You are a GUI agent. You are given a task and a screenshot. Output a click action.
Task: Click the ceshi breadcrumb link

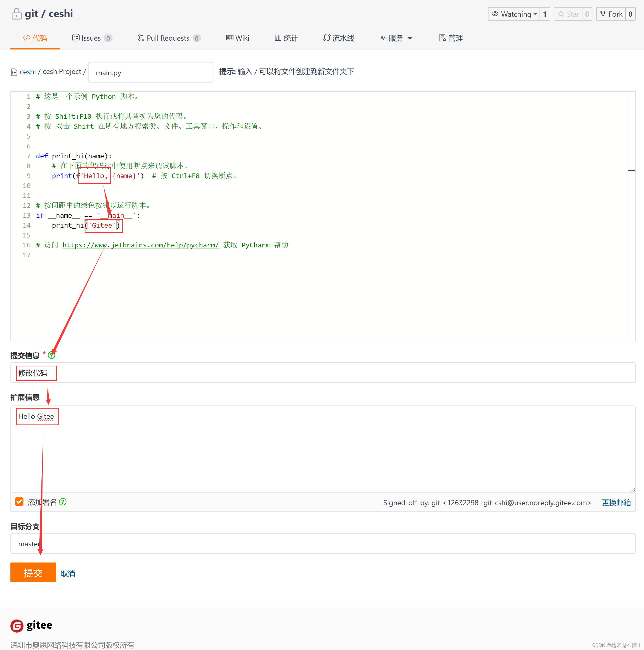pyautogui.click(x=28, y=72)
